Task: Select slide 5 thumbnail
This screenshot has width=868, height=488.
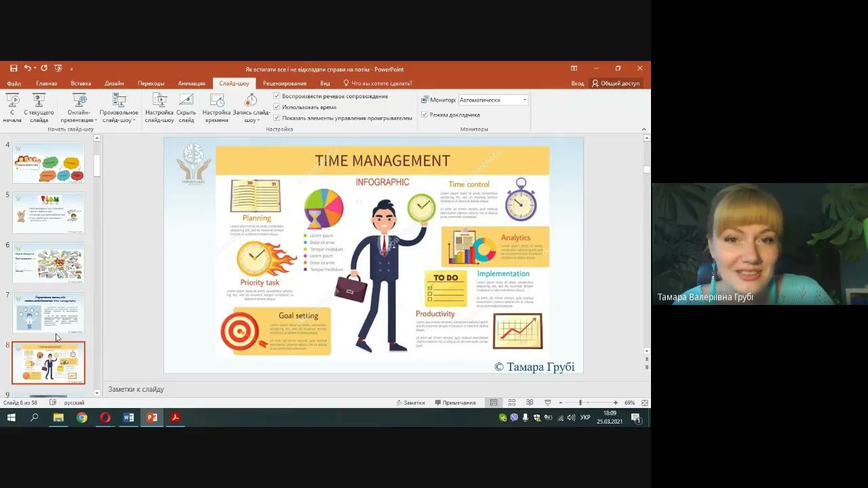Action: click(48, 213)
